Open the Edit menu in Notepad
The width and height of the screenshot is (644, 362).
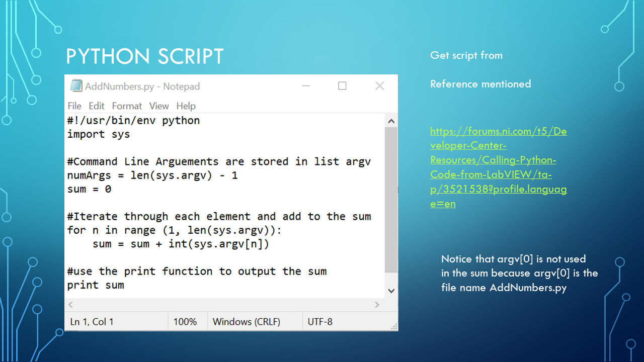(x=97, y=106)
